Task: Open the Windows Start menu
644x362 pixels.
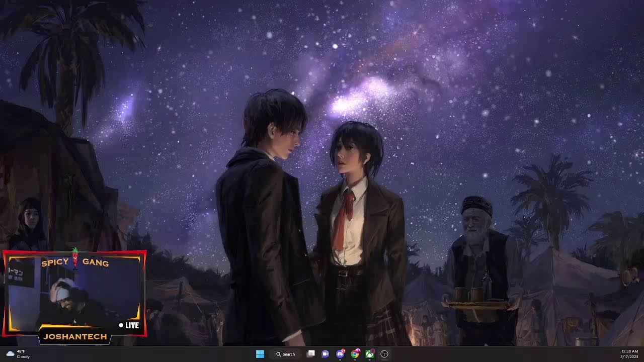Action: [x=260, y=354]
